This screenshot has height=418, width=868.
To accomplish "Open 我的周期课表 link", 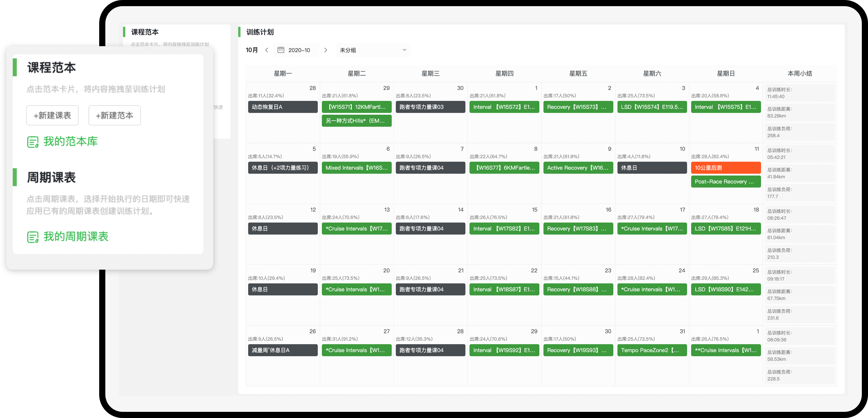I will (76, 236).
